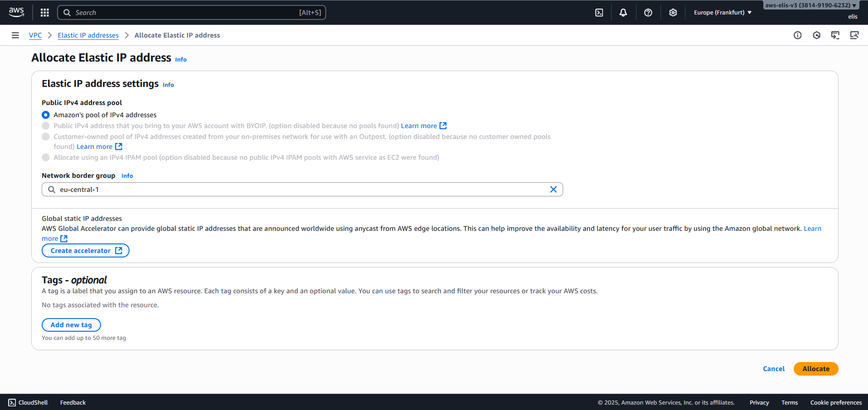Expand the aws-elis-v3 account menu
Screen dimensions: 868x410
tap(810, 5)
